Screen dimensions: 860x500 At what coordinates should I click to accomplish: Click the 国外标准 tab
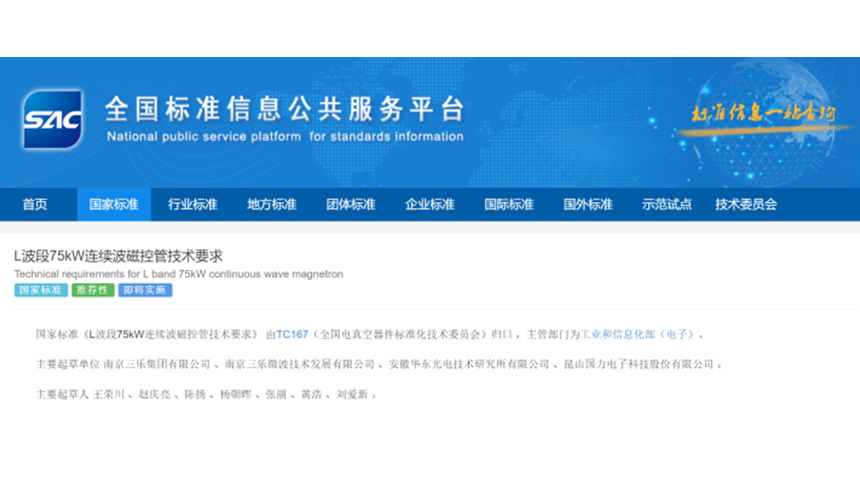pyautogui.click(x=588, y=204)
